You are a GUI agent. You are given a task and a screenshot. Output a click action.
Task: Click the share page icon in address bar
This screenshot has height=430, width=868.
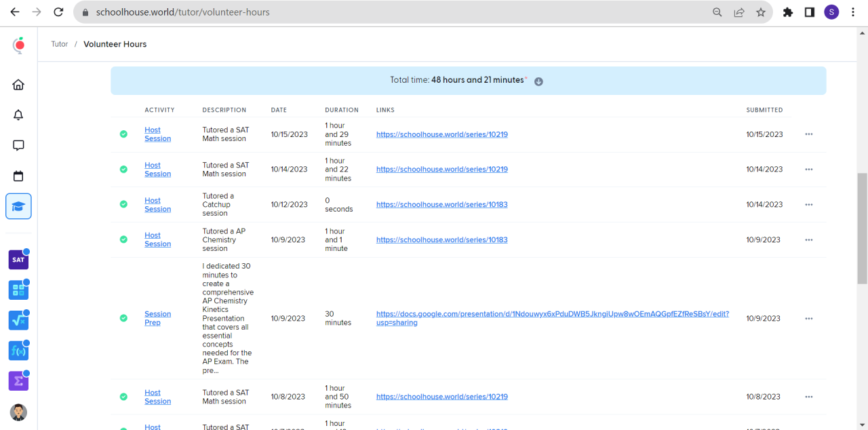[739, 12]
